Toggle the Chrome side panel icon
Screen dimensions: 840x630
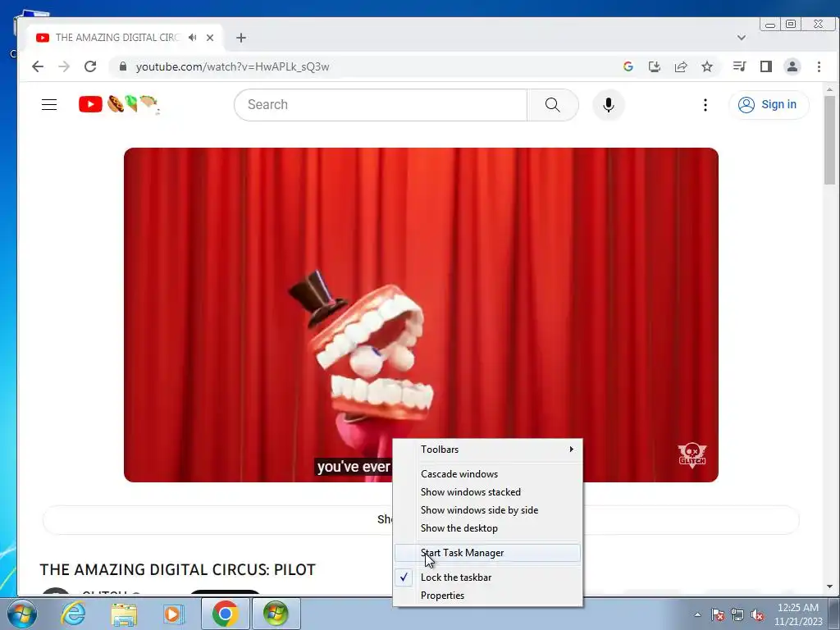point(766,66)
